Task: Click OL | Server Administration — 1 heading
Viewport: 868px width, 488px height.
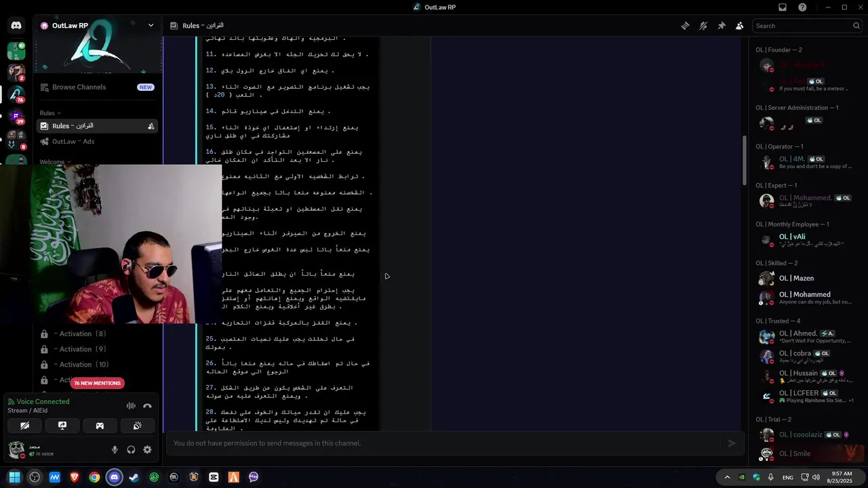Action: [797, 108]
